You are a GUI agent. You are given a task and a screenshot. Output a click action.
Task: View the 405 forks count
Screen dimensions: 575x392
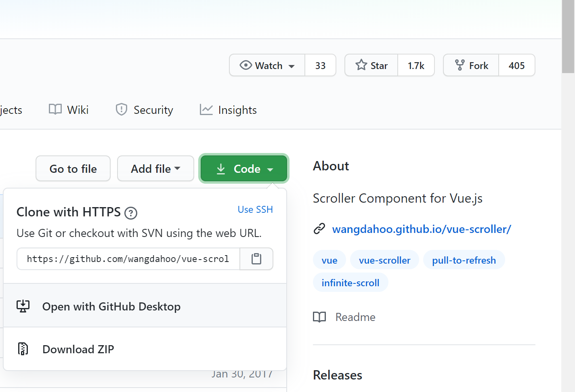coord(517,65)
